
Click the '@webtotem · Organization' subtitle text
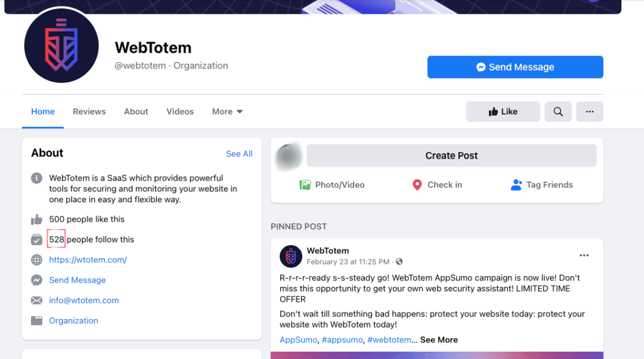(x=171, y=66)
